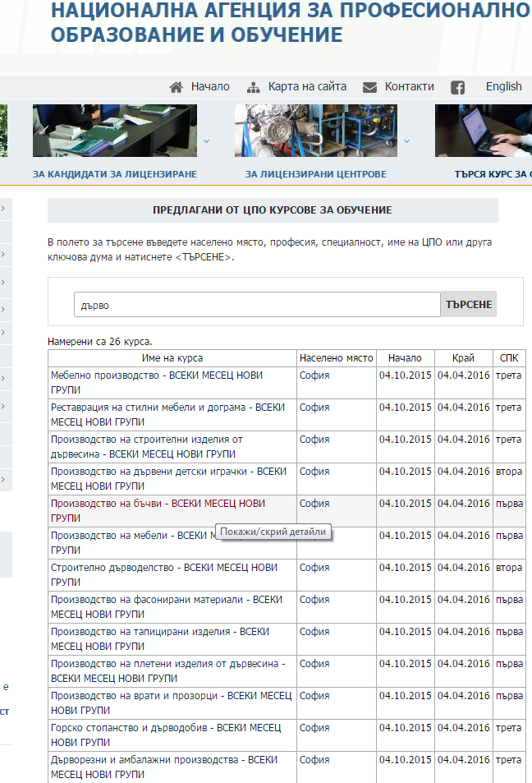Open the Facebook icon link

pyautogui.click(x=457, y=87)
